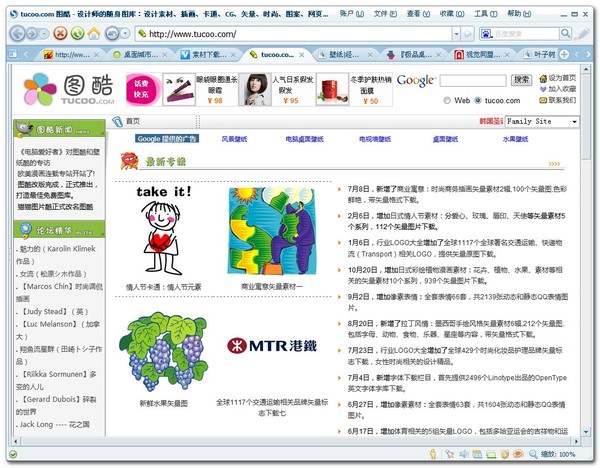The image size is (600, 468).
Task: Click the horizontal scrollbar right arrow
Action: (x=577, y=441)
